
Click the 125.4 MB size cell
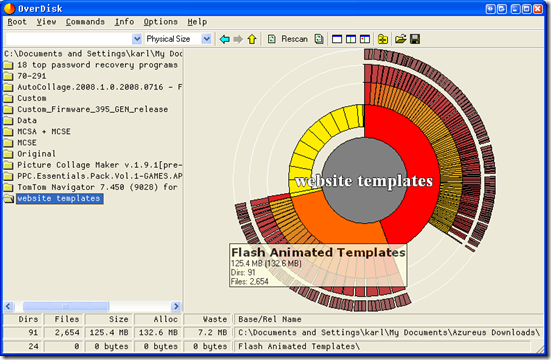click(109, 333)
